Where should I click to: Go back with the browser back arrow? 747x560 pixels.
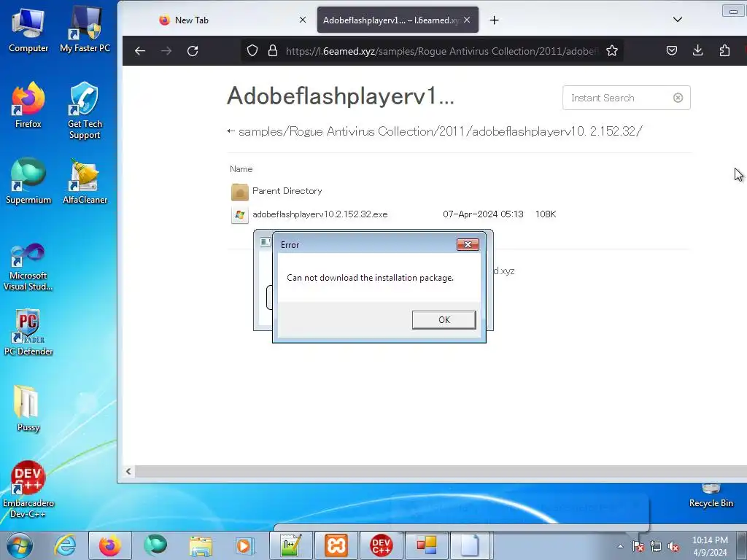139,51
